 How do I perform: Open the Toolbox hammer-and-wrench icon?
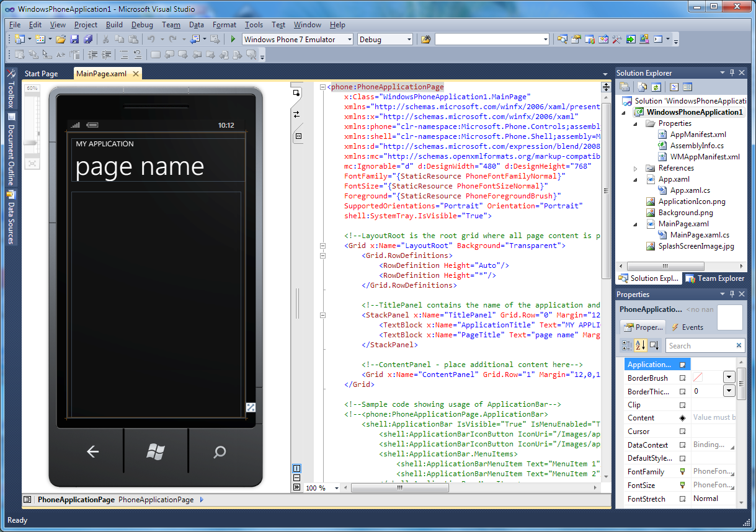(x=617, y=39)
